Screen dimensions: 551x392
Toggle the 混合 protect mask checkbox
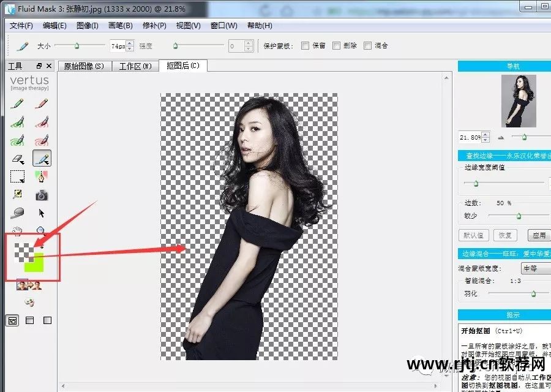(367, 45)
